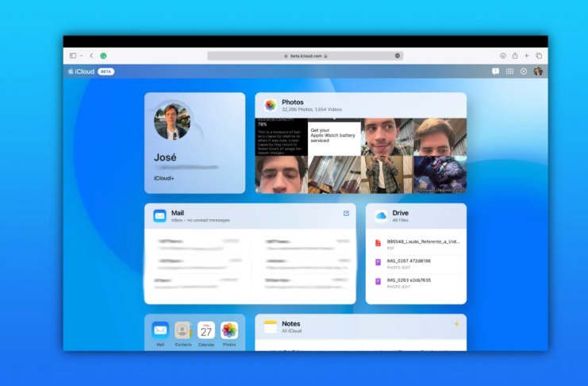Open the plaid shirt person thumbnail
588x386 pixels.
click(x=387, y=175)
